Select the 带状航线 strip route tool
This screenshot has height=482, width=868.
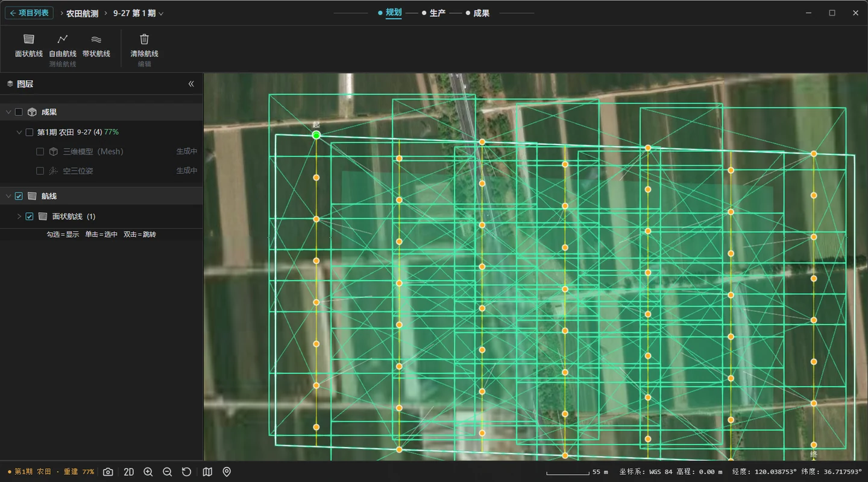click(96, 46)
